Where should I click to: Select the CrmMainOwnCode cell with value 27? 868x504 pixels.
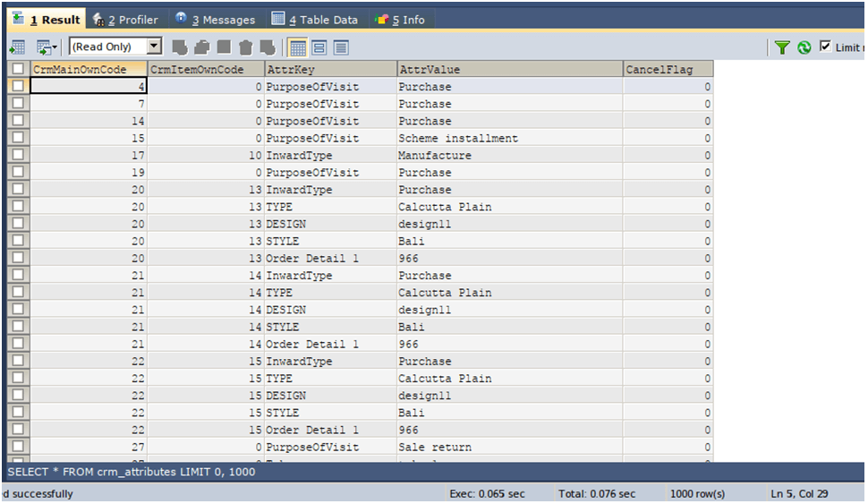pyautogui.click(x=89, y=447)
